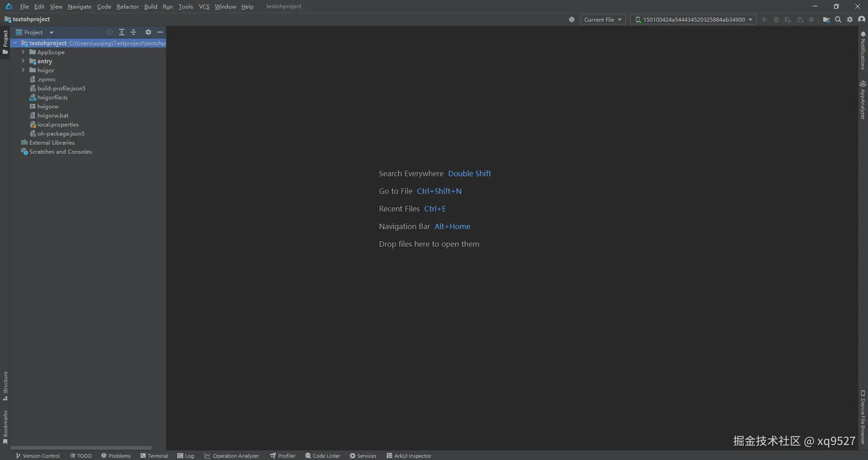This screenshot has height=460, width=868.
Task: Open the Device File Browser side panel
Action: [863, 417]
